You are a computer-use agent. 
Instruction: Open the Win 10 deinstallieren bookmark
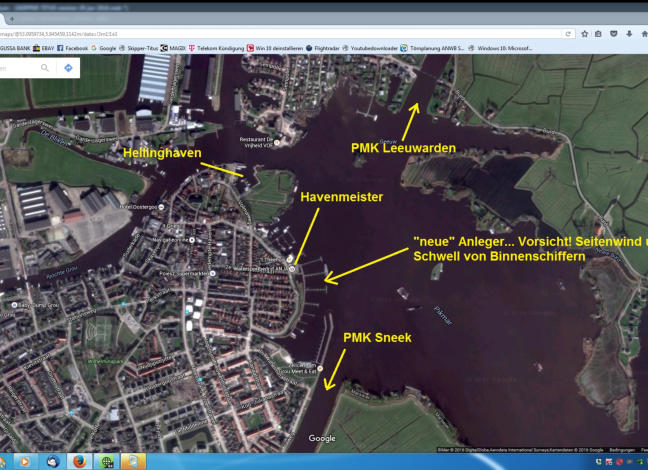[278, 47]
